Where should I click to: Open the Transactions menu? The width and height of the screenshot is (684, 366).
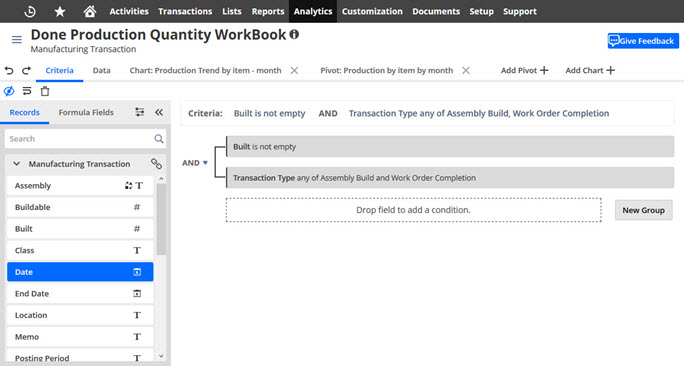(185, 11)
